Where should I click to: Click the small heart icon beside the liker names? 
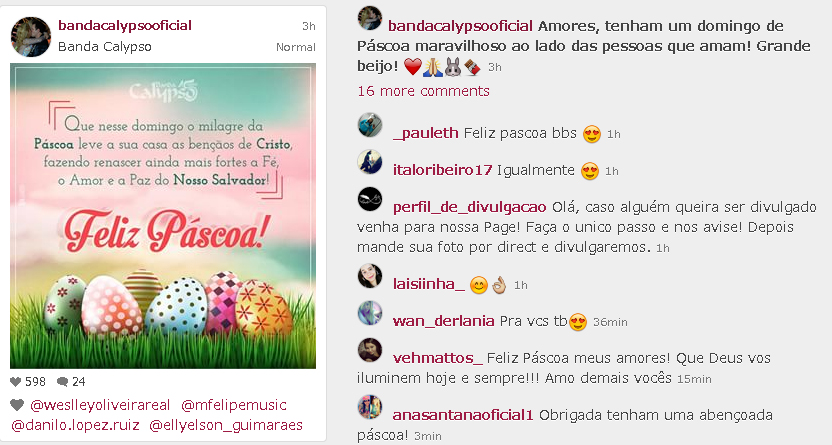click(x=17, y=405)
